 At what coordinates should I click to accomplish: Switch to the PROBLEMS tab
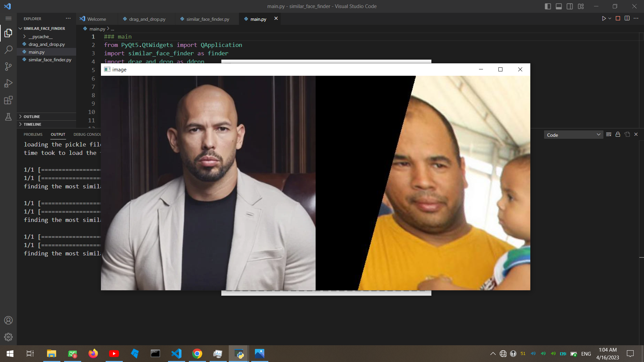click(33, 134)
